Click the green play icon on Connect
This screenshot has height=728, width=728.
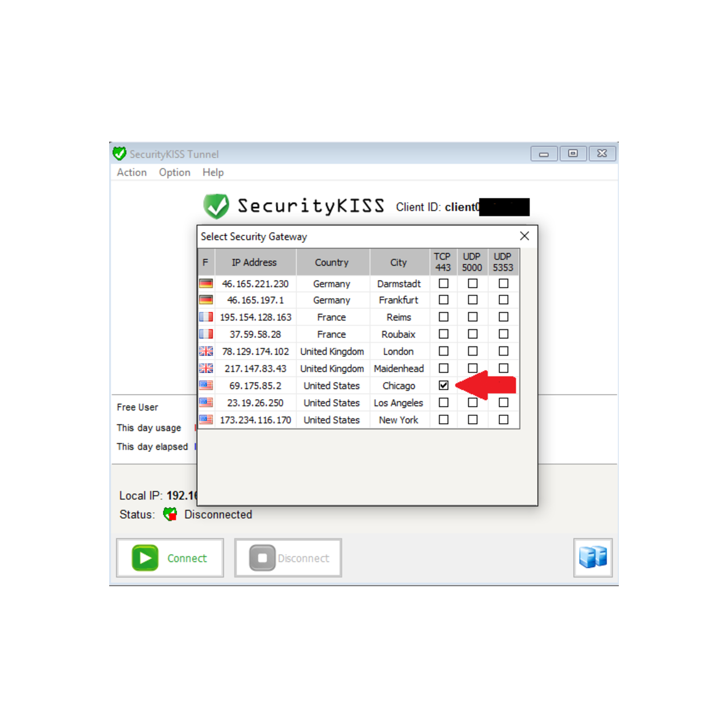pos(146,558)
